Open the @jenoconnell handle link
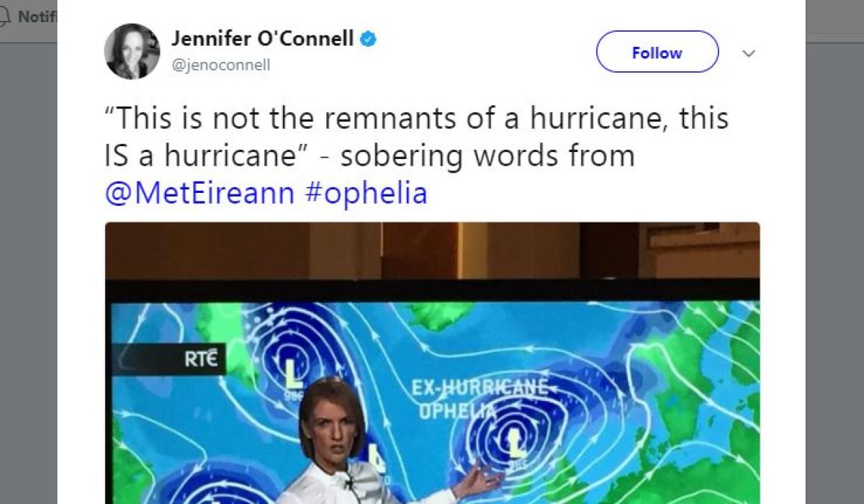This screenshot has width=864, height=504. (220, 66)
